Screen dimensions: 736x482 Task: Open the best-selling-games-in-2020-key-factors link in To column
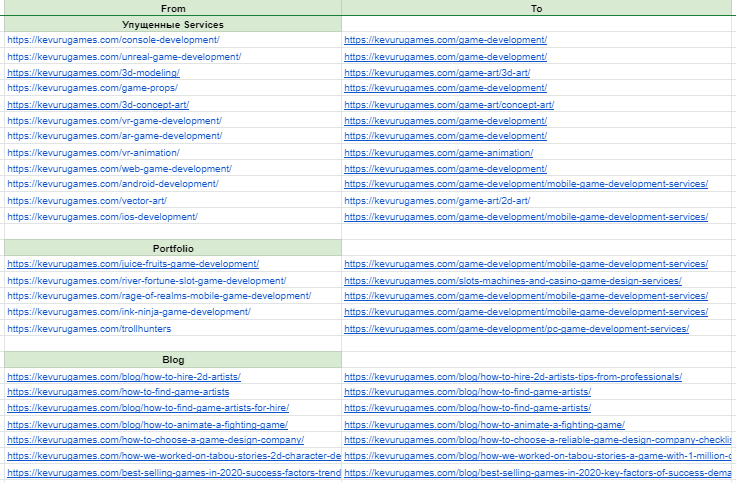[x=538, y=473]
